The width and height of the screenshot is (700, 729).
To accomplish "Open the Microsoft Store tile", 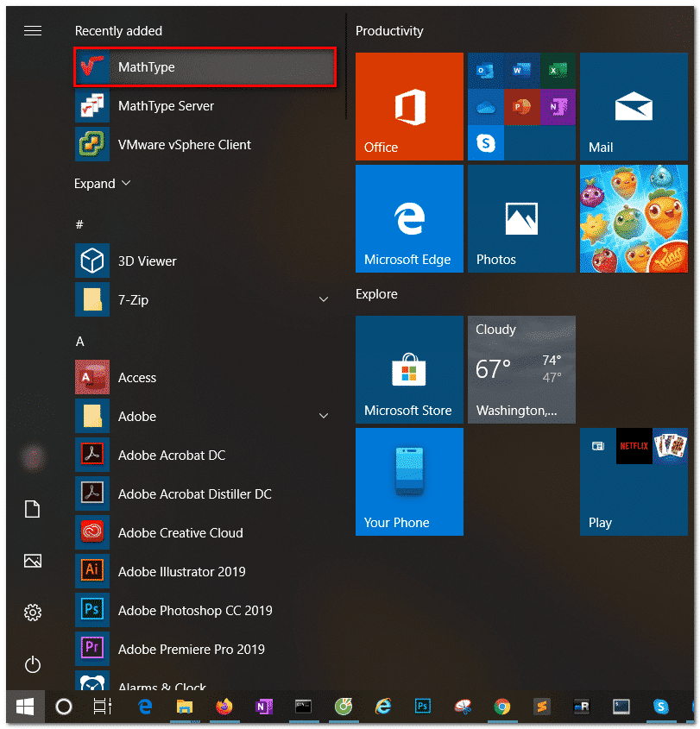I will pos(409,369).
